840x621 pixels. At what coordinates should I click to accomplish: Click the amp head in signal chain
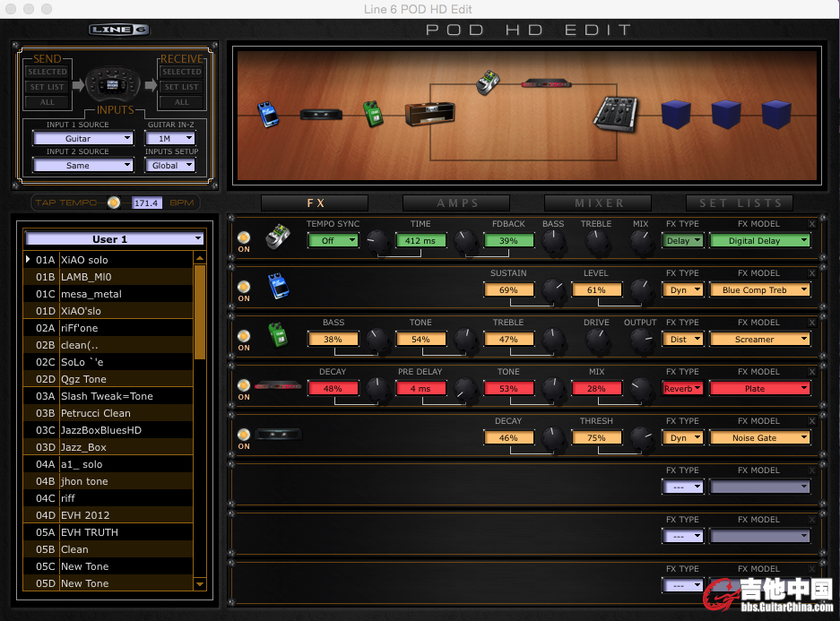tap(429, 116)
